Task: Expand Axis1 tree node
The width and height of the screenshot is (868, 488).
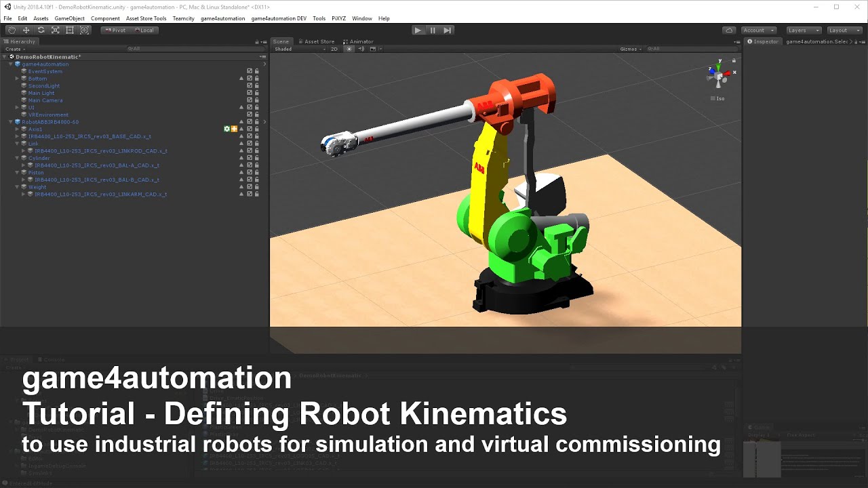Action: tap(18, 129)
